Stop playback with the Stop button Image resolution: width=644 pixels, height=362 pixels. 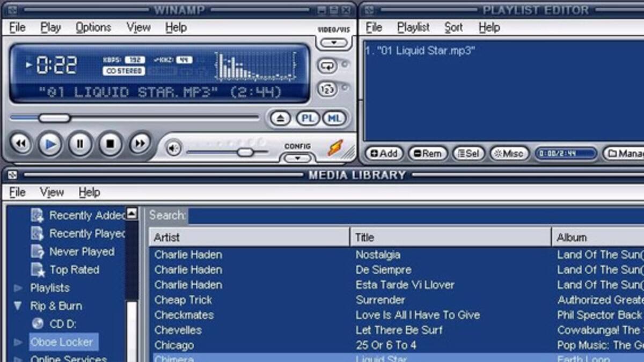110,144
